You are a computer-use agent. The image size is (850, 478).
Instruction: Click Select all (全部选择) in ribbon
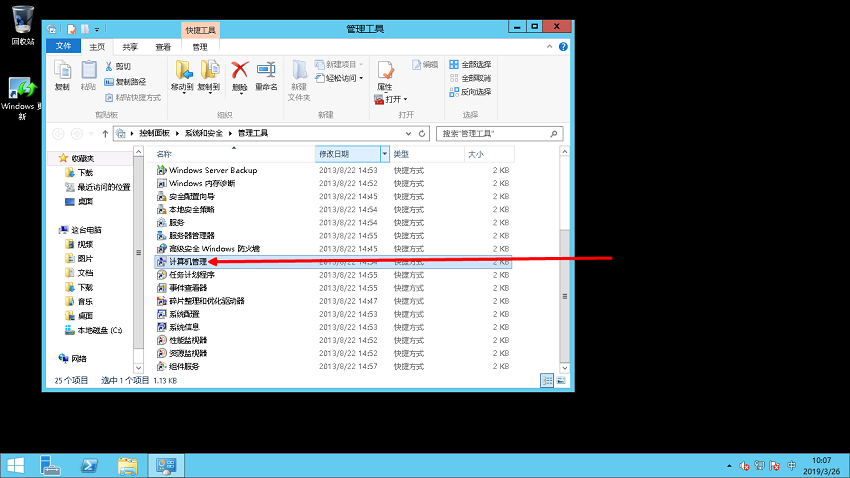[470, 64]
